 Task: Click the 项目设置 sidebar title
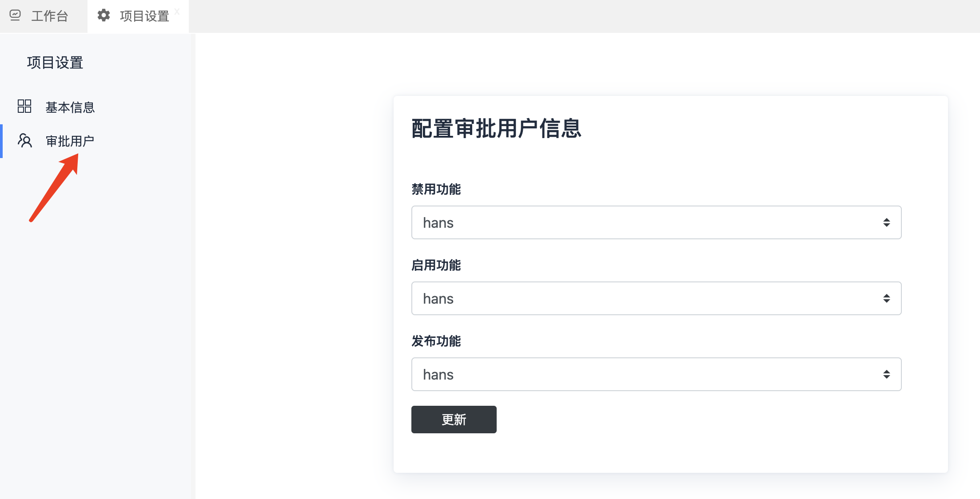55,63
